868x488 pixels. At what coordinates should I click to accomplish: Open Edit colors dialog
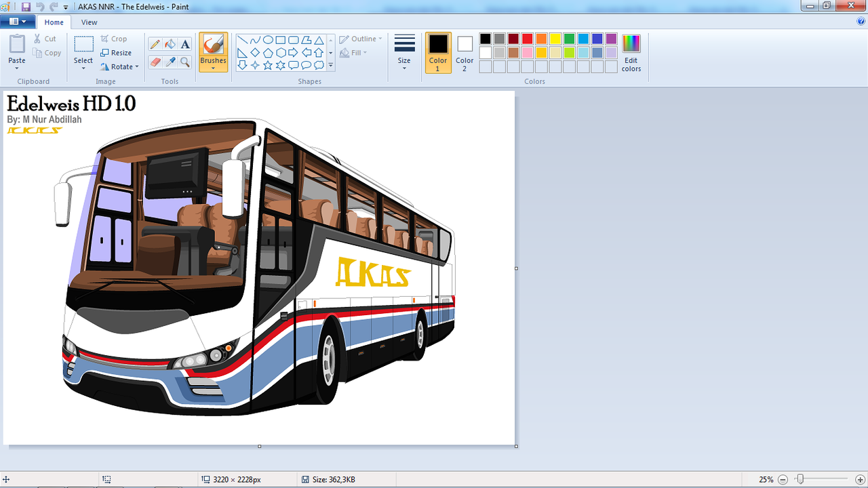coord(631,53)
